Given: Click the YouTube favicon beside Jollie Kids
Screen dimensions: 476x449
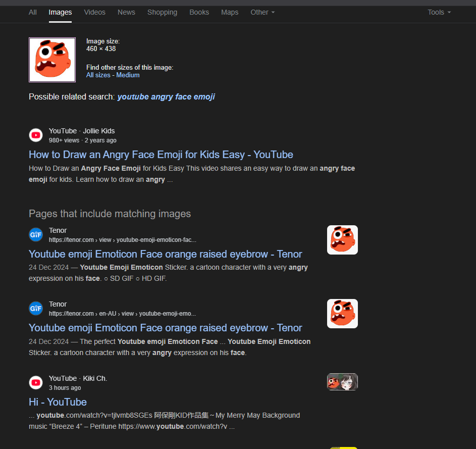Looking at the screenshot, I should 36,135.
